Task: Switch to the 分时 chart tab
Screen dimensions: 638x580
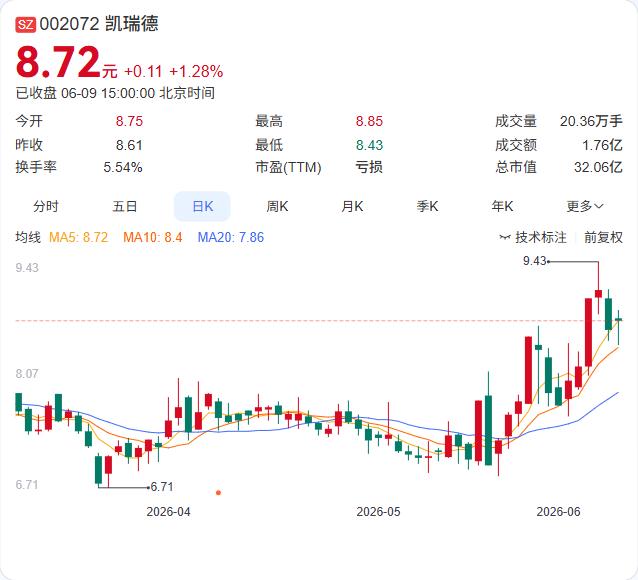Action: pos(46,206)
